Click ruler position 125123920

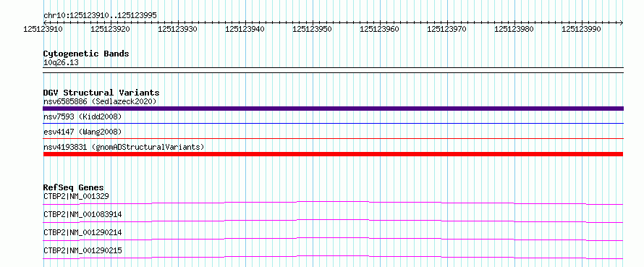pos(111,29)
